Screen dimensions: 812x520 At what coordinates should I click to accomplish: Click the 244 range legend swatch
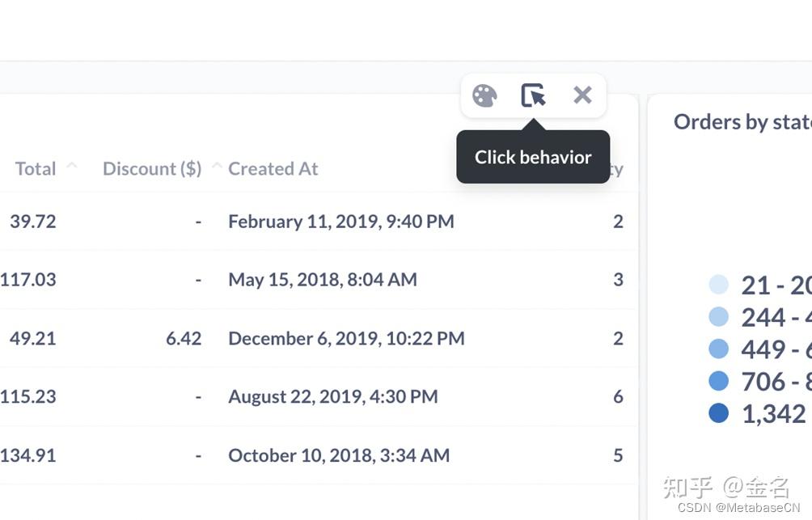pyautogui.click(x=718, y=317)
